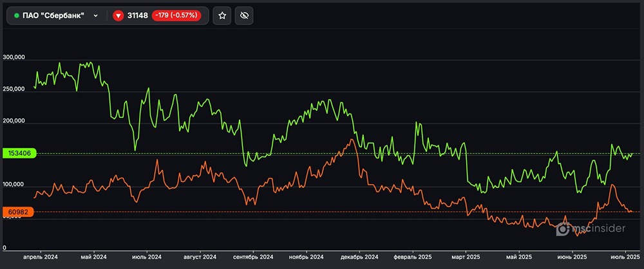This screenshot has height=269, width=644.
Task: Click the orange 60982 value label
Action: click(x=19, y=212)
